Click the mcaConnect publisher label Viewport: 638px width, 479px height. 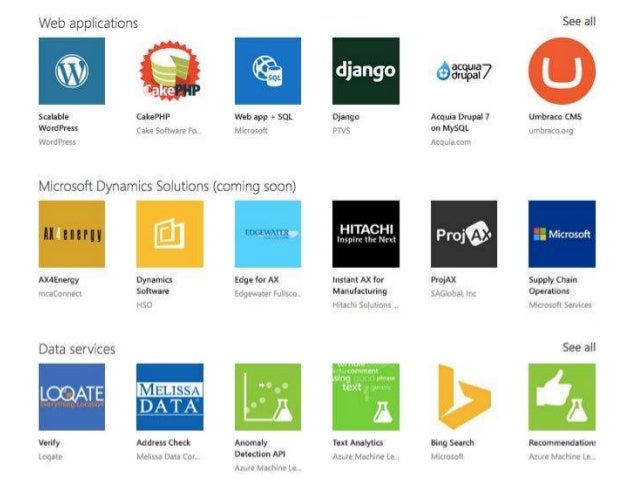[60, 293]
